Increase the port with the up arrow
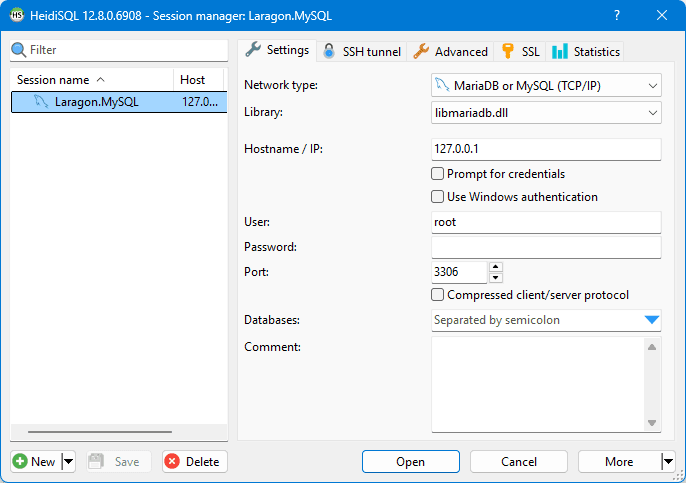The width and height of the screenshot is (686, 483). pos(496,266)
